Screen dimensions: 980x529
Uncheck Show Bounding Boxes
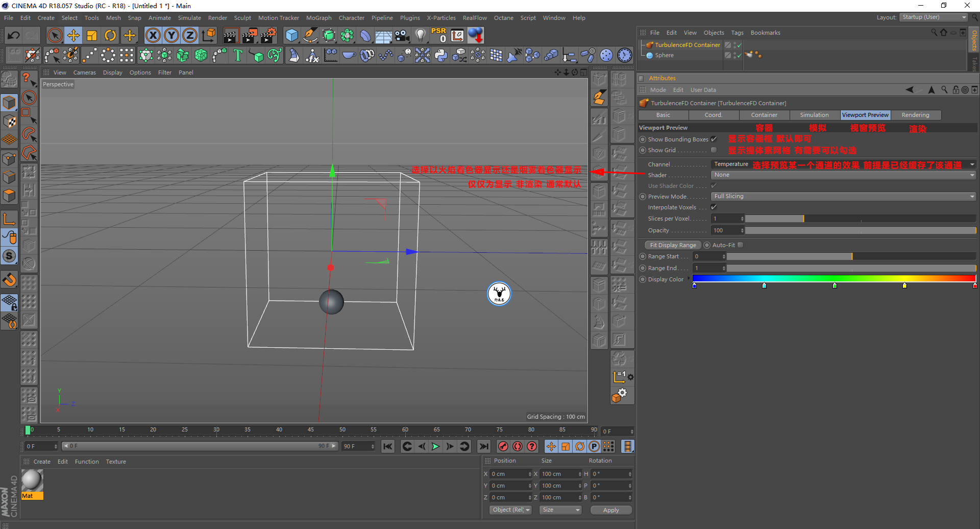714,139
